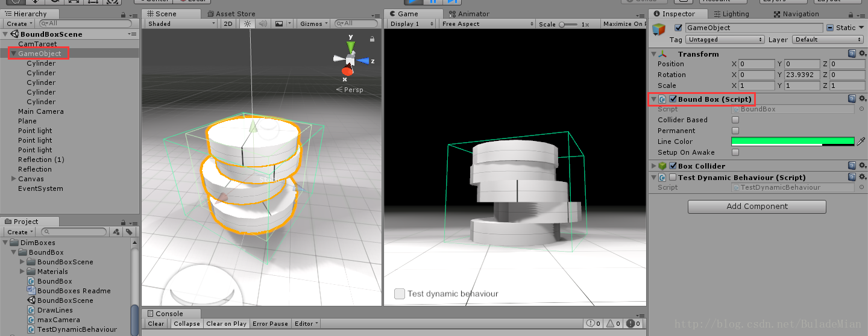The width and height of the screenshot is (868, 336).
Task: Open Free Aspect dropdown
Action: coord(487,24)
